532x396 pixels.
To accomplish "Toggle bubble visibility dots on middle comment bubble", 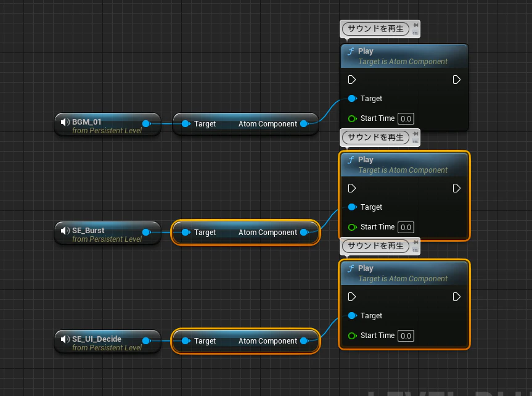I will point(415,142).
